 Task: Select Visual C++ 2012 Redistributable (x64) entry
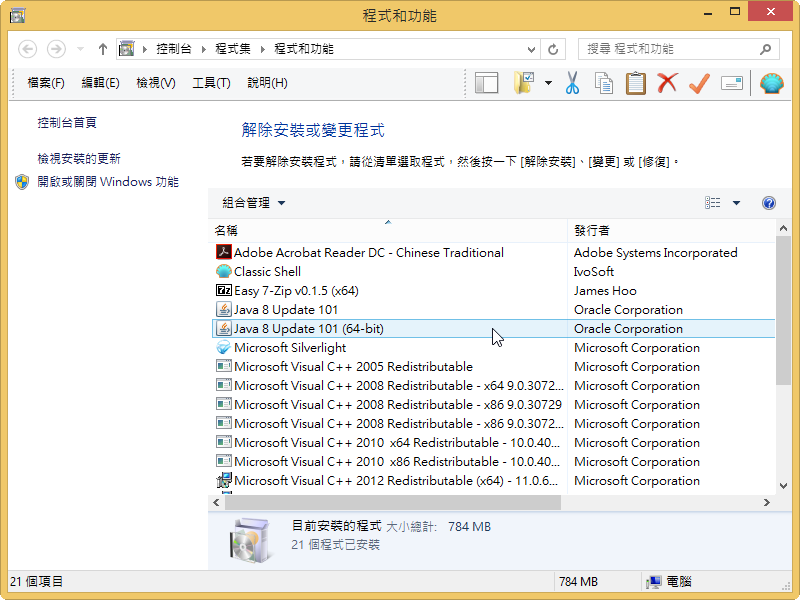click(493, 481)
